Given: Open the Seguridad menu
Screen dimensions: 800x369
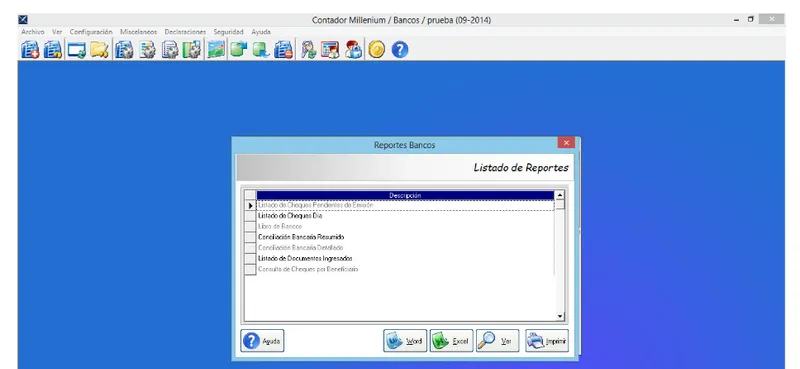Looking at the screenshot, I should (x=229, y=32).
